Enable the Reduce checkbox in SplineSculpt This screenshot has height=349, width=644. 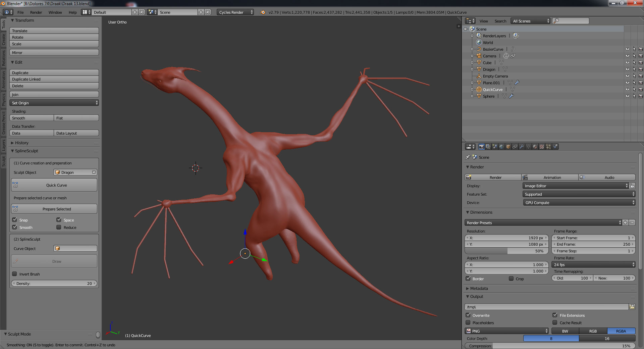point(59,227)
